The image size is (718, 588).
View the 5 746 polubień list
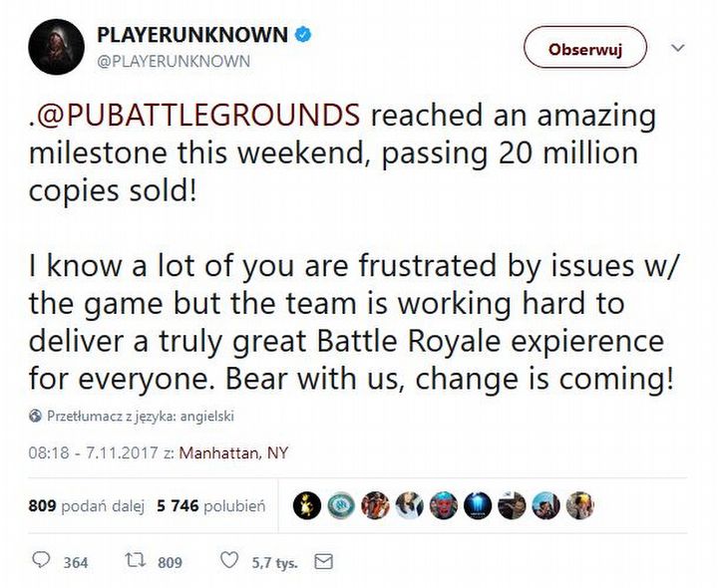coord(209,506)
